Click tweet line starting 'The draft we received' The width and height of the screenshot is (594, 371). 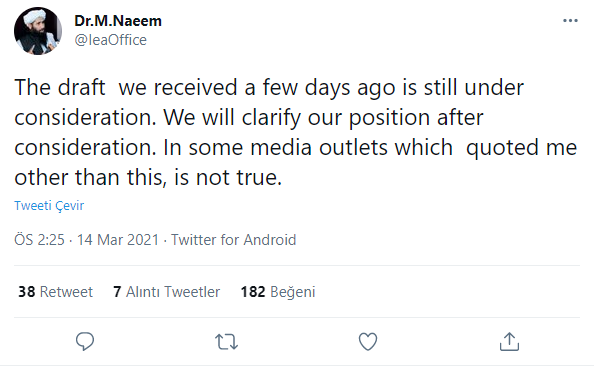coord(269,88)
